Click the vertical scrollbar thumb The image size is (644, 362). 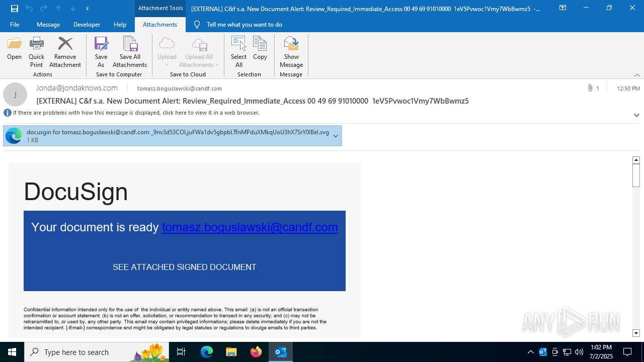pyautogui.click(x=636, y=175)
